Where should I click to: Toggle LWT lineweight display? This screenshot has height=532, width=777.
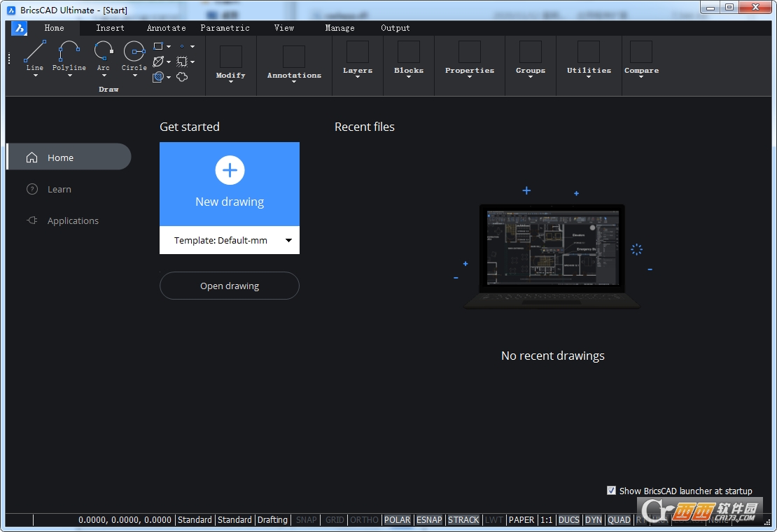494,519
